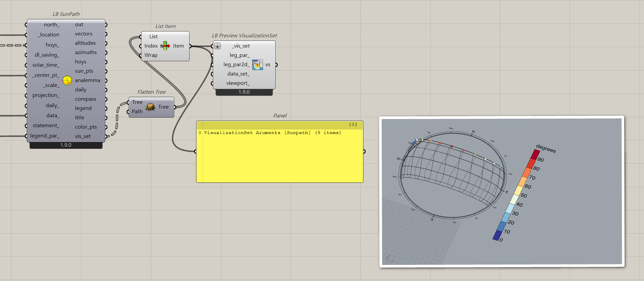The image size is (644, 281).
Task: Click the dl_saving_ input parameter
Action: [x=47, y=55]
